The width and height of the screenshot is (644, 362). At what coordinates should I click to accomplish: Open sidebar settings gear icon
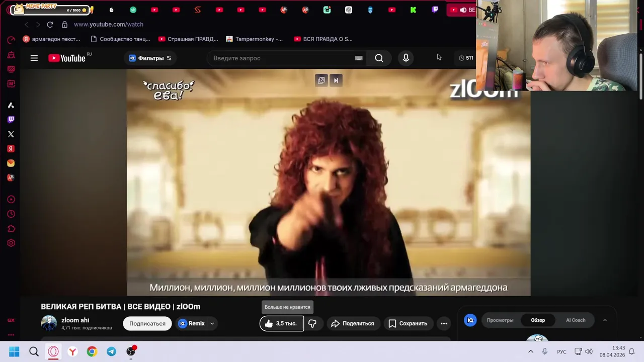click(x=11, y=243)
